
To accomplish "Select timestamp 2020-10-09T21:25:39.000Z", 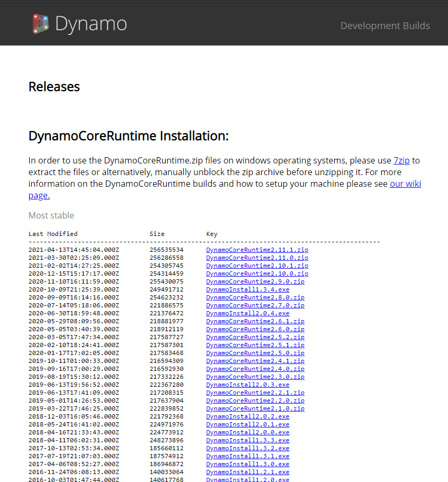I will click(x=74, y=289).
